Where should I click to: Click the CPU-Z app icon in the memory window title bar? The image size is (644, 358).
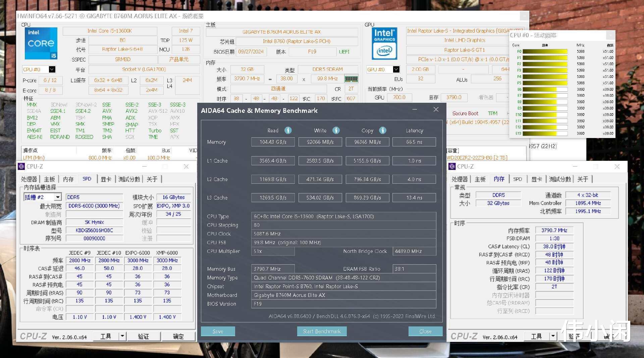452,166
